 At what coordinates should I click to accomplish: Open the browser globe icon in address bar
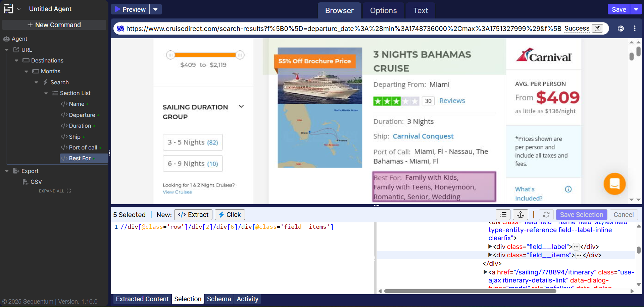coord(621,29)
